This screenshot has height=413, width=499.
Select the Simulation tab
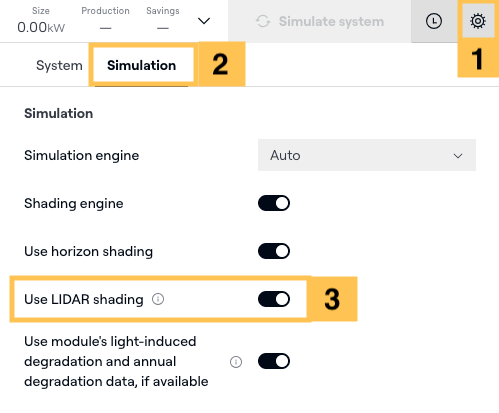tap(141, 65)
